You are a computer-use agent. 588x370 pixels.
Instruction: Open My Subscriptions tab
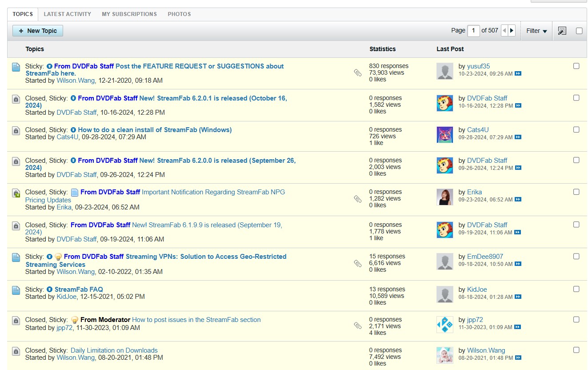pos(129,14)
